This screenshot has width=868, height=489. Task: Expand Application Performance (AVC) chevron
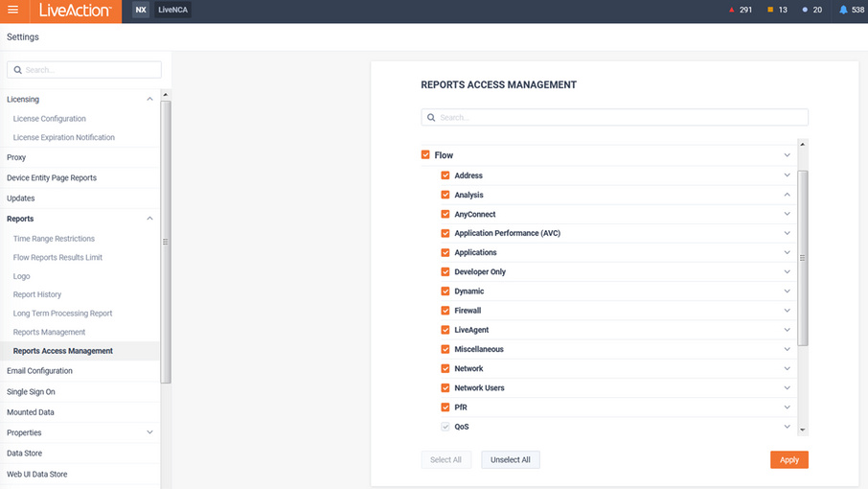[x=787, y=233]
